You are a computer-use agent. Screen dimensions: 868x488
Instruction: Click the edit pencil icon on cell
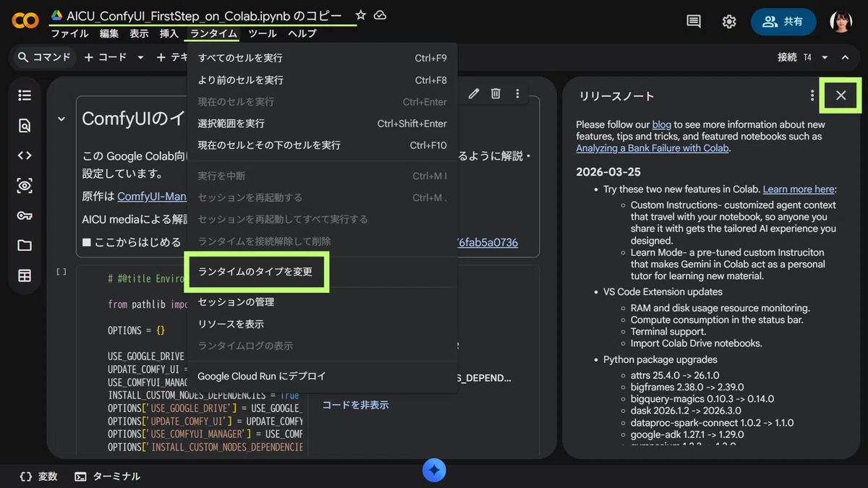click(474, 93)
